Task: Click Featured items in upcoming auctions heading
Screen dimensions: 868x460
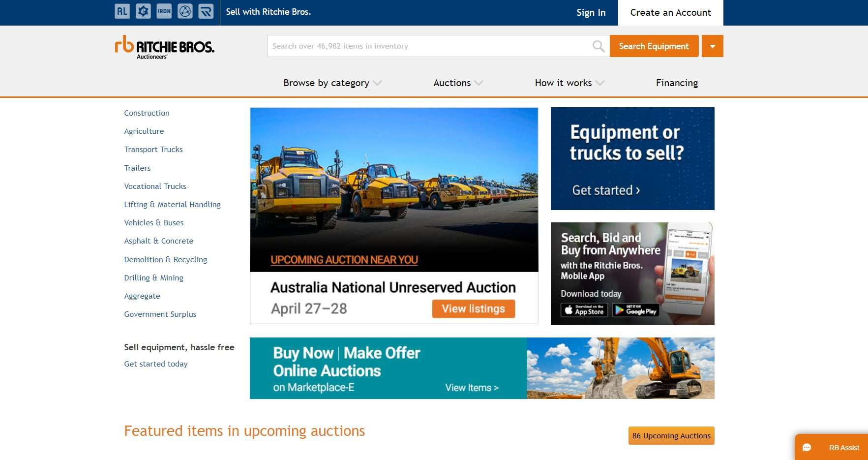Action: click(x=244, y=431)
